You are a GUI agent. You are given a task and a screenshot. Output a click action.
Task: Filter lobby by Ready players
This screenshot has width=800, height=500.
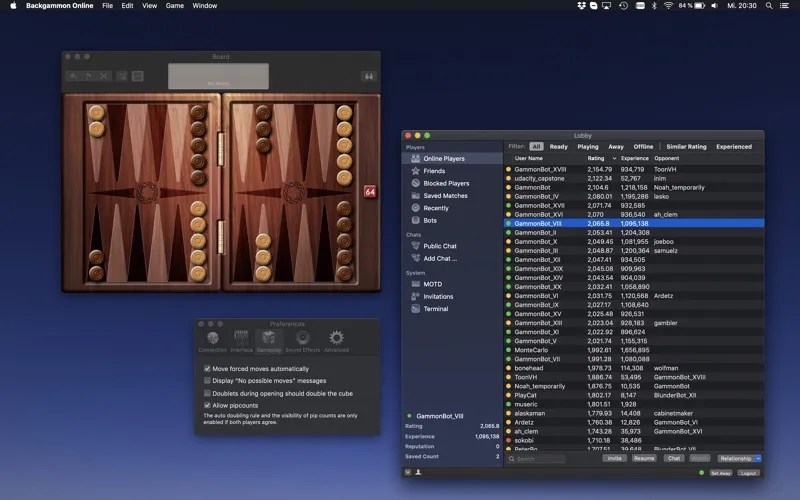559,146
